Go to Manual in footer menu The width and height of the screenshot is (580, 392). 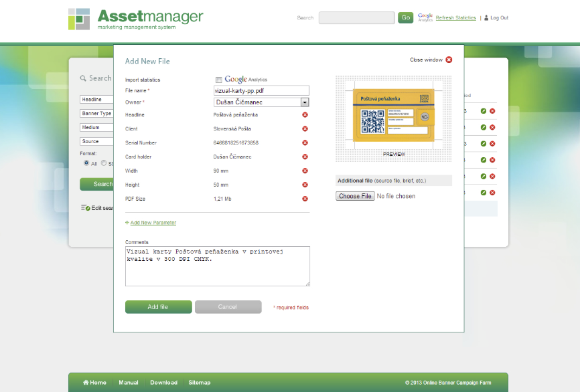129,383
